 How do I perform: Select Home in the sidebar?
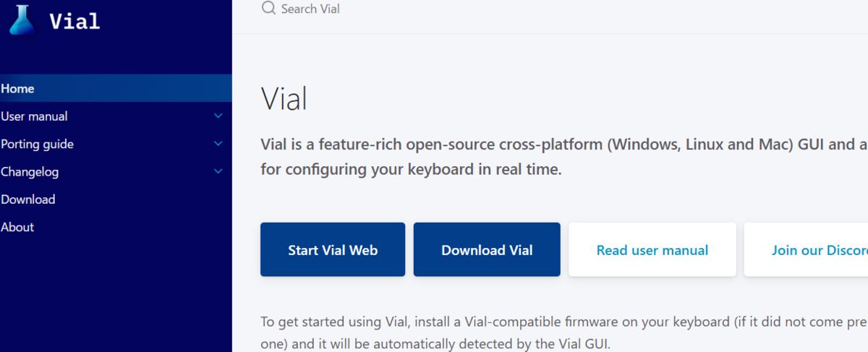coord(116,88)
